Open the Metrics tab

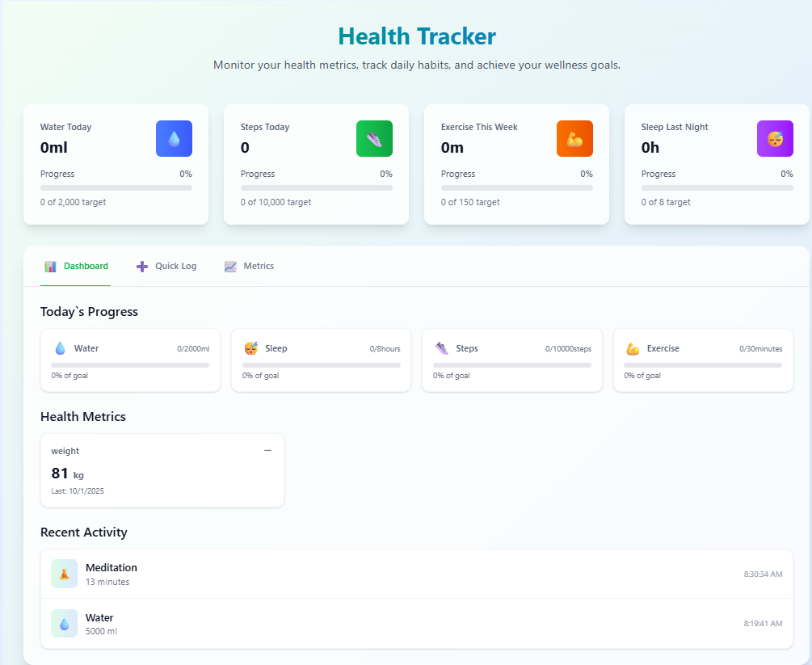[x=249, y=266]
